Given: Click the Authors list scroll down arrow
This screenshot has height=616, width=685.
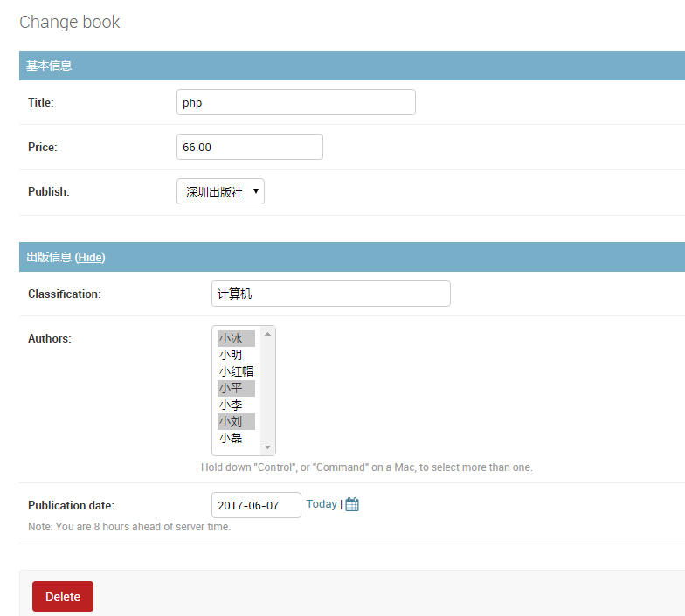Looking at the screenshot, I should pos(267,447).
